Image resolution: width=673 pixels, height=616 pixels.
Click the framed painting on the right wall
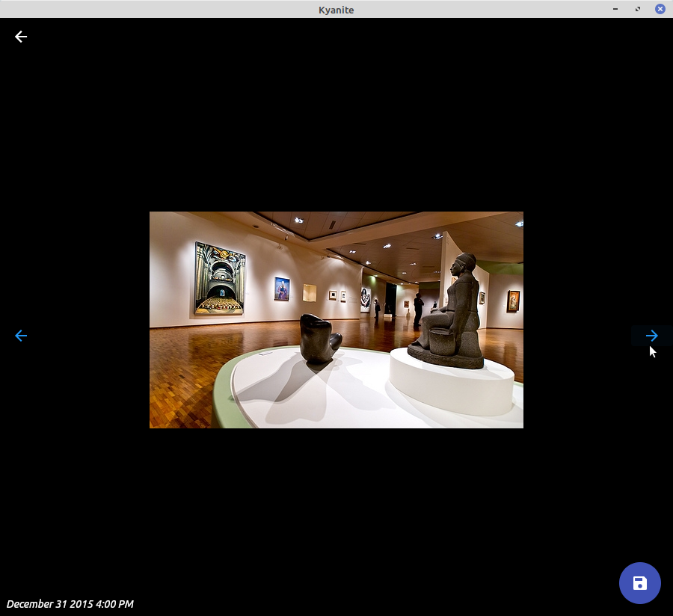[x=513, y=301]
